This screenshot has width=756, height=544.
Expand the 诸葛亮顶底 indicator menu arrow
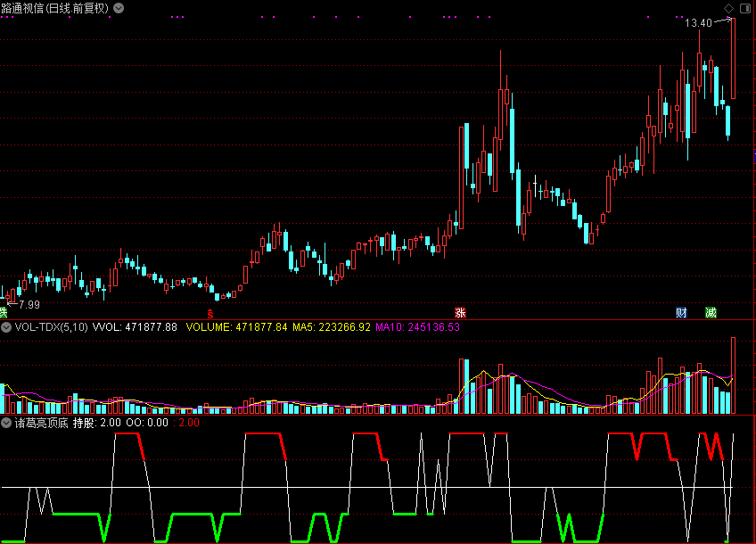(x=6, y=423)
